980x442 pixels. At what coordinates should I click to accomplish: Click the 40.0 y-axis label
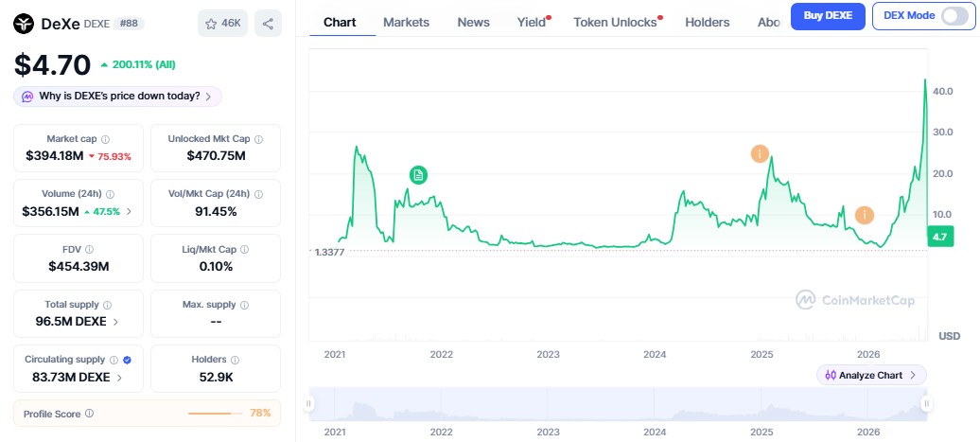click(x=942, y=91)
